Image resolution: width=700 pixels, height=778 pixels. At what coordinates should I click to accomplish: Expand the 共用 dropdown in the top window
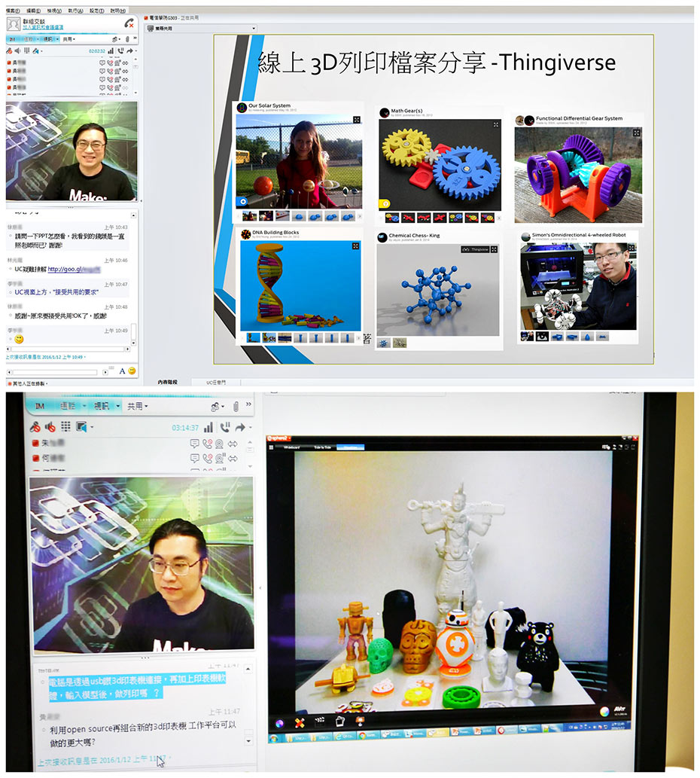coord(69,39)
